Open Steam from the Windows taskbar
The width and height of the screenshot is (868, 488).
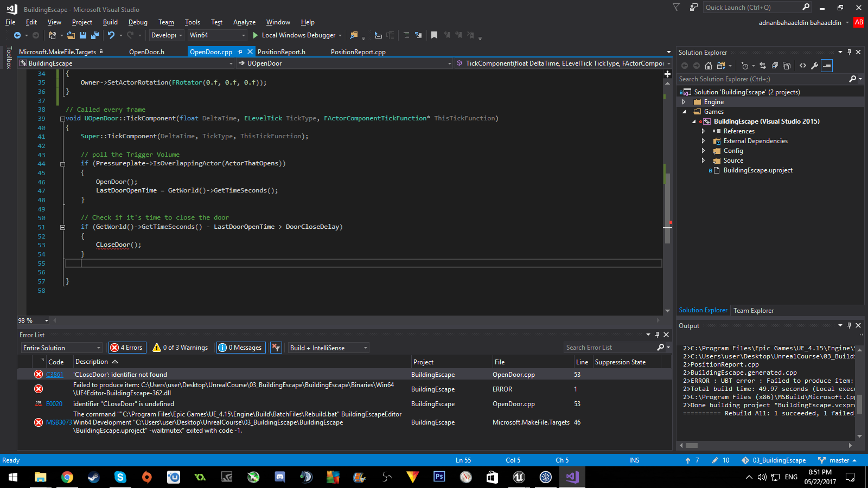pos(93,477)
